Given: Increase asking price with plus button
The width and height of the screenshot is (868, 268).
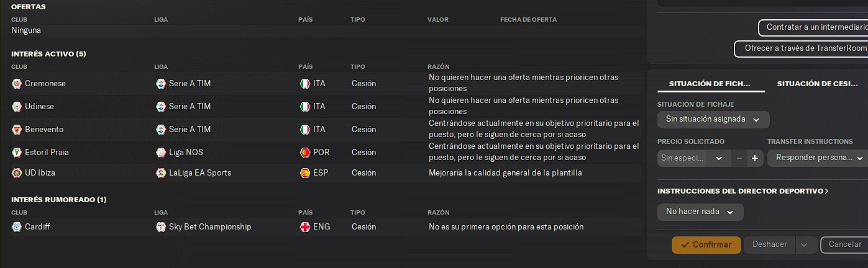Looking at the screenshot, I should pyautogui.click(x=755, y=158).
